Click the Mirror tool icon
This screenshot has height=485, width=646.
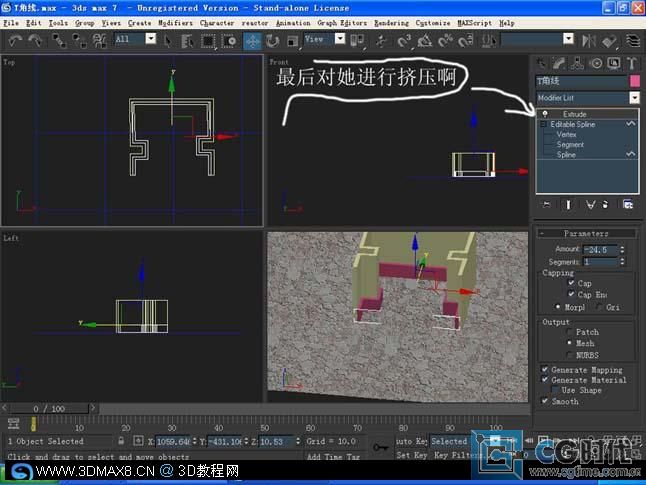pos(588,40)
